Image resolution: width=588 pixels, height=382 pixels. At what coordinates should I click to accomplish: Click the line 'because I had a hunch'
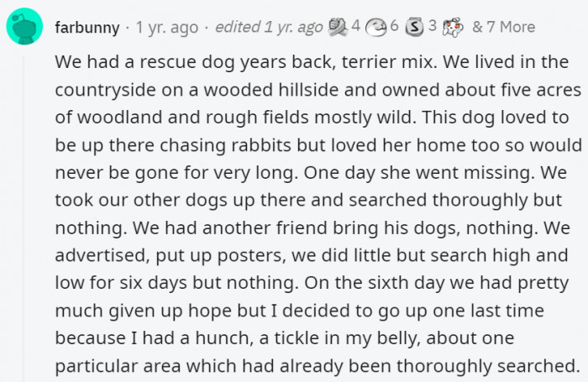pos(285,339)
